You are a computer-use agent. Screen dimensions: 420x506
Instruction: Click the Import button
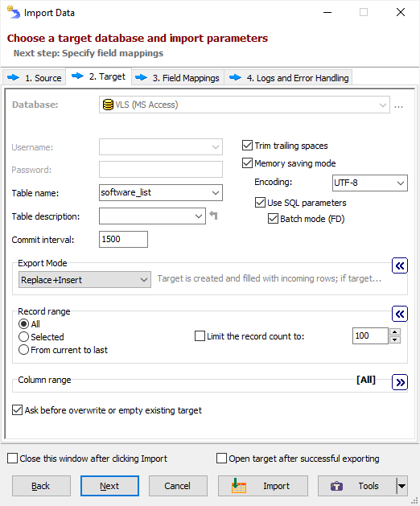263,486
